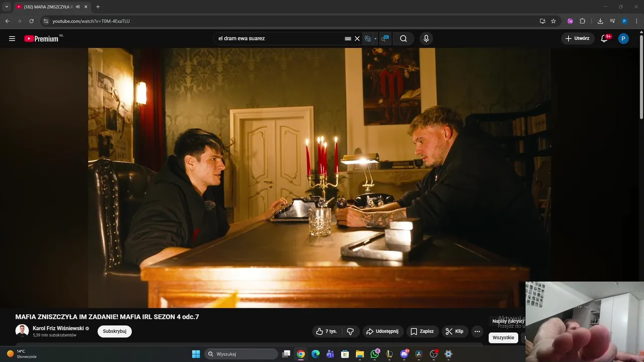Image resolution: width=644 pixels, height=362 pixels.
Task: Open Chrome from the taskbar
Action: tap(301, 354)
